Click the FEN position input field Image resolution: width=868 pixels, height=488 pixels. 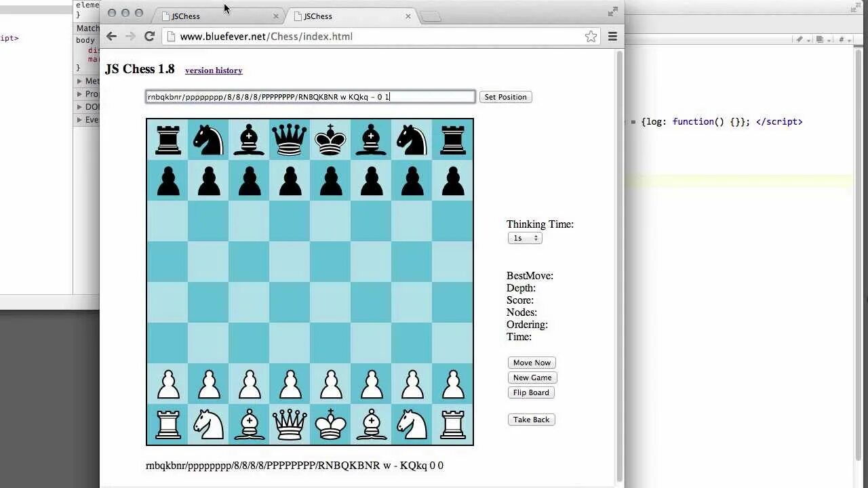coord(311,97)
